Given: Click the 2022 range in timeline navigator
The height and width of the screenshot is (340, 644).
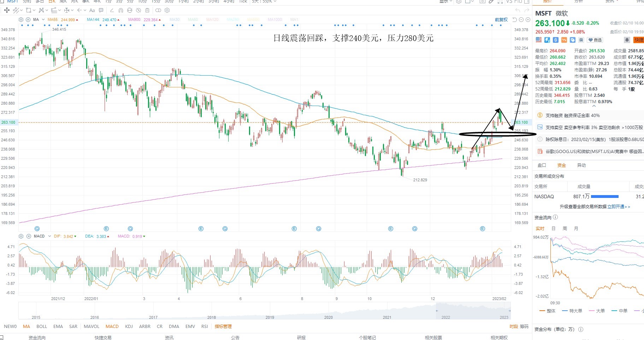Looking at the screenshot, I should 446,317.
